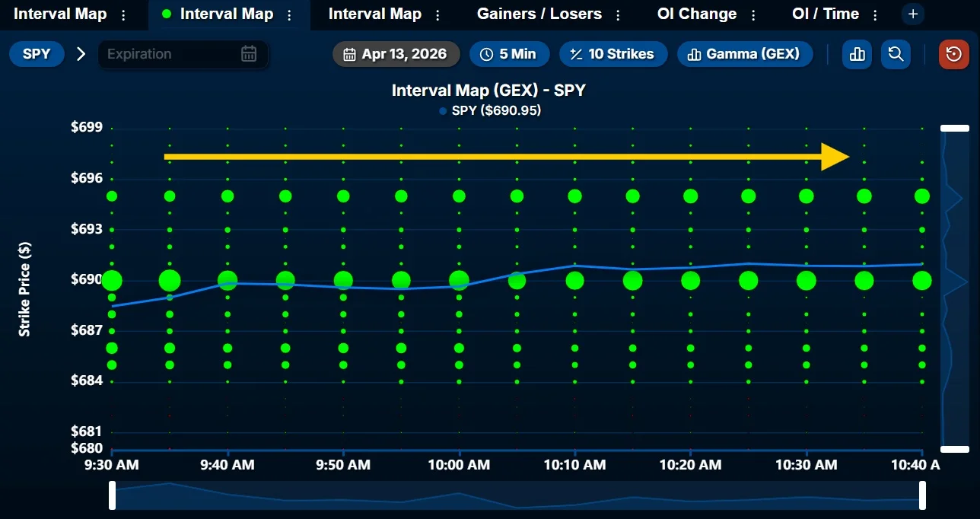Click the red reset refresh button

point(954,54)
